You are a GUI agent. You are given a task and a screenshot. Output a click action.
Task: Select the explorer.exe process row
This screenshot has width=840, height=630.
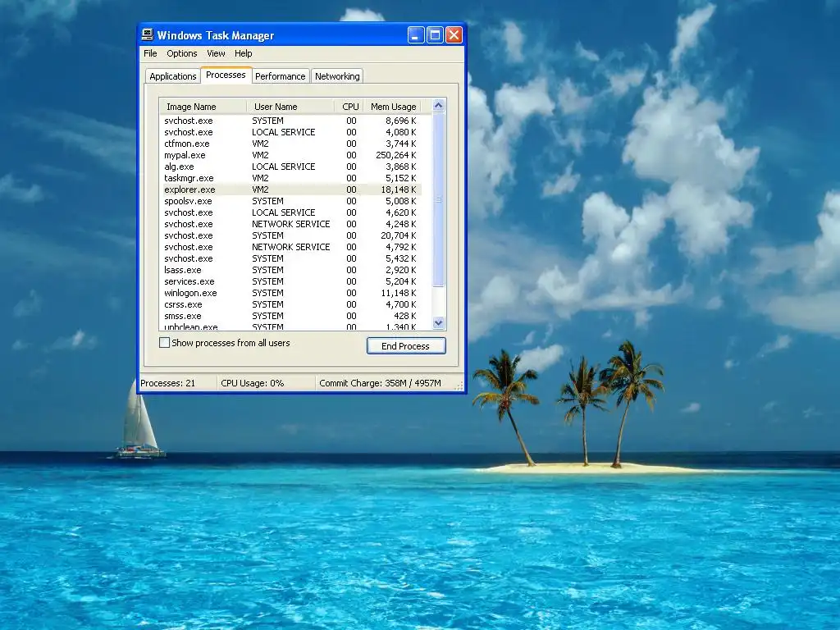point(291,189)
